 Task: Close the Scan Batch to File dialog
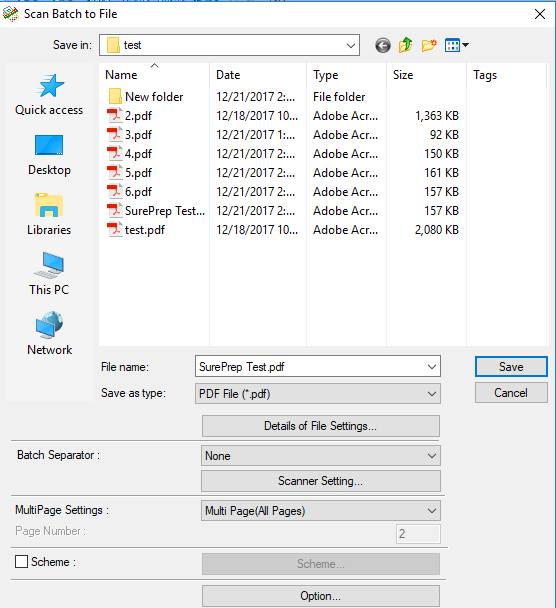point(540,14)
